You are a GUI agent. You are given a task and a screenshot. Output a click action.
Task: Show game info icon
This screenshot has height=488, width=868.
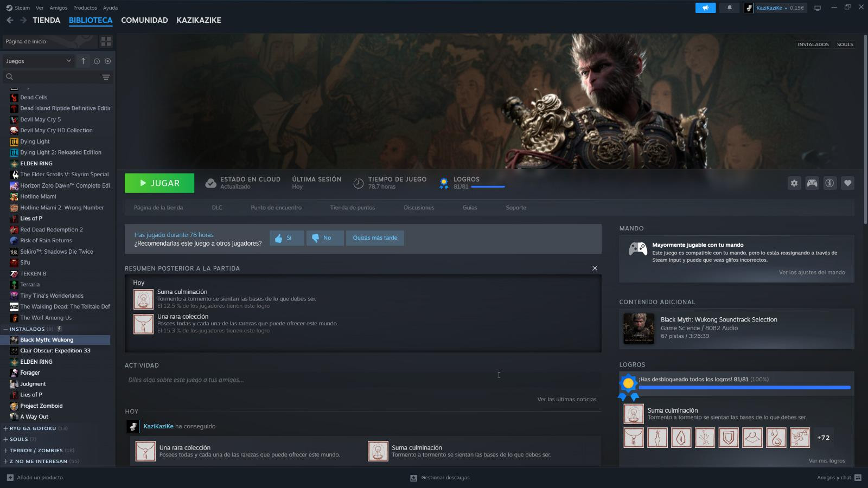(x=829, y=183)
